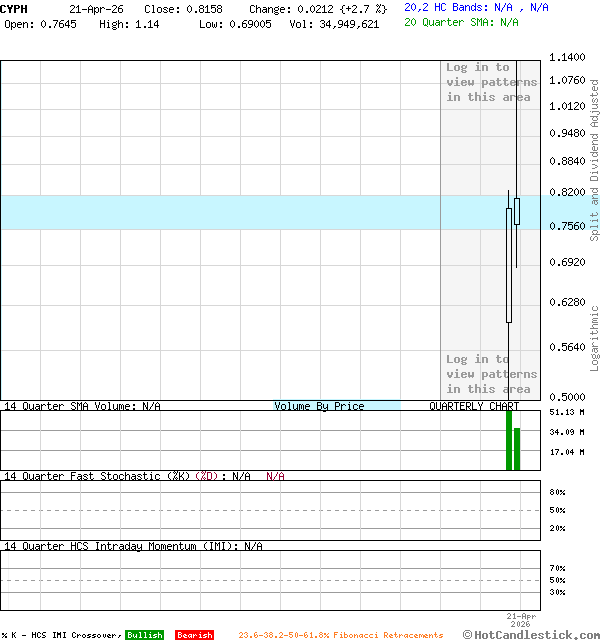Click the CYPH ticker symbol

pos(14,8)
